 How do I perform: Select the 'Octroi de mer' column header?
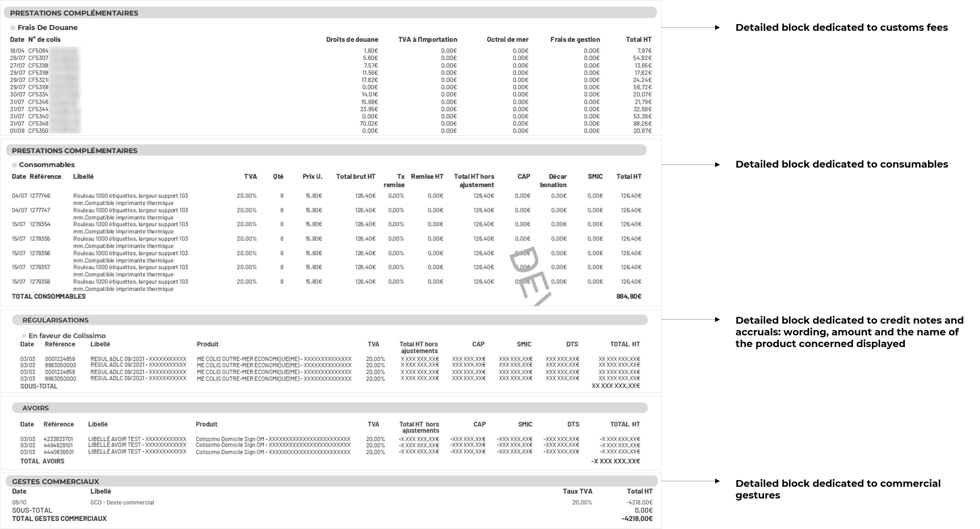pyautogui.click(x=507, y=40)
